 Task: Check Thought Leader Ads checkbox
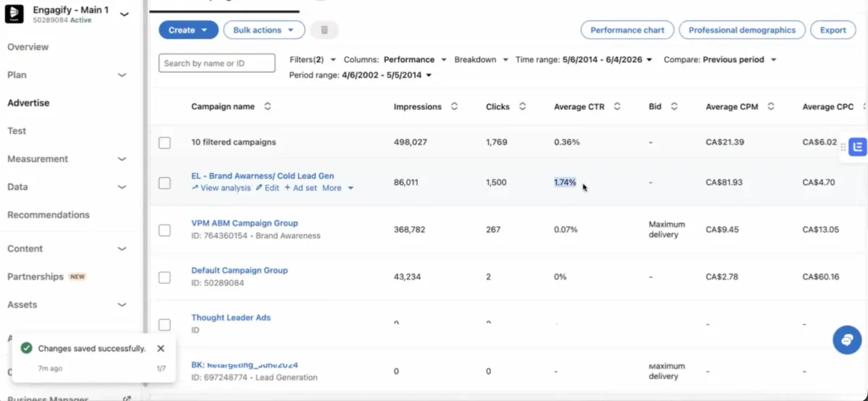165,324
